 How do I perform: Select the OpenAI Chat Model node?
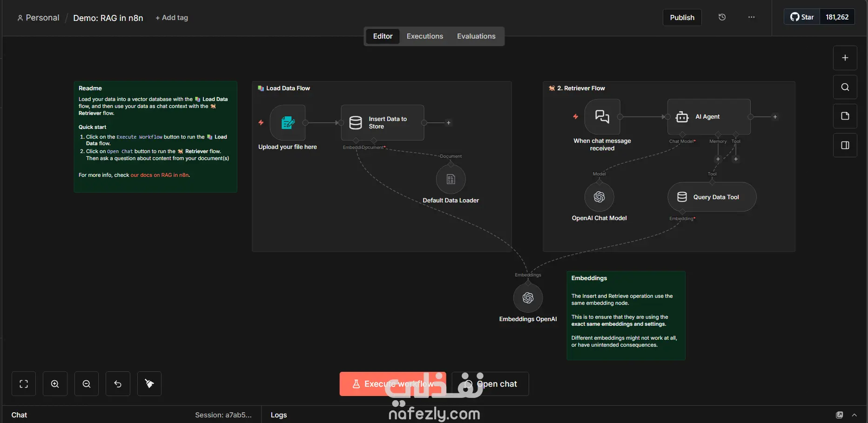pyautogui.click(x=599, y=197)
